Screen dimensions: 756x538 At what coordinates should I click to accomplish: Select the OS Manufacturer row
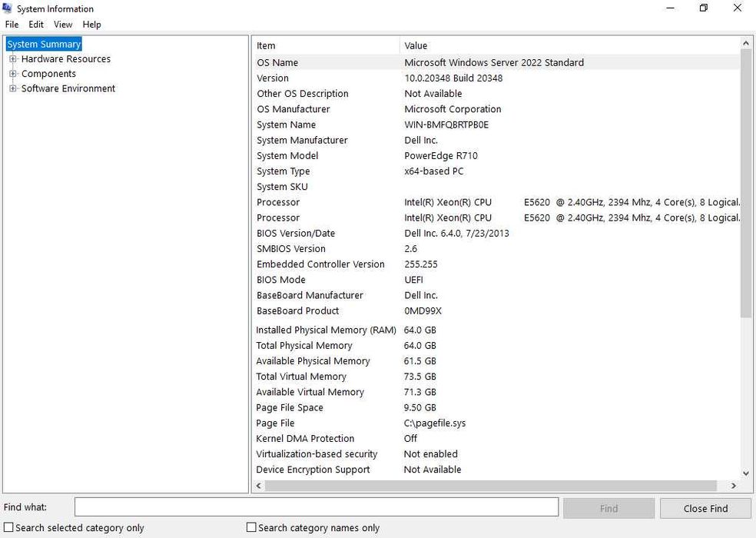coord(496,109)
